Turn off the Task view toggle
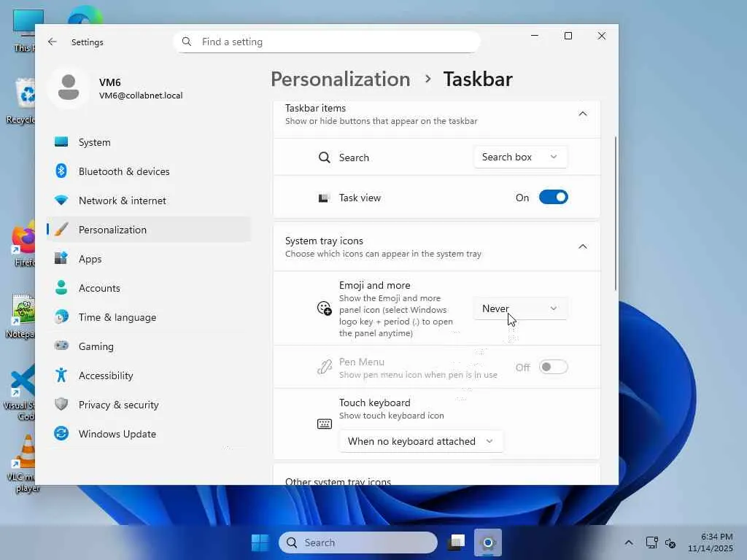This screenshot has width=747, height=560. tap(553, 197)
